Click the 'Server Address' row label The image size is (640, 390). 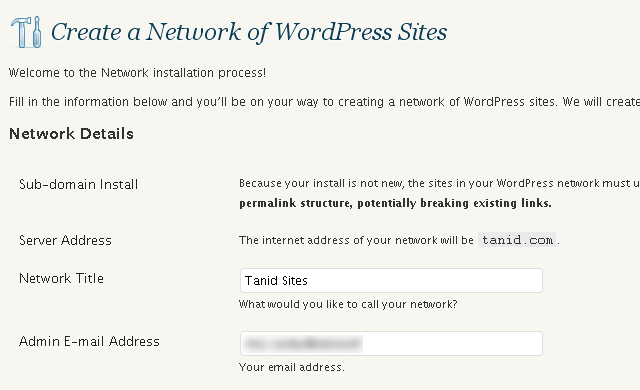pos(65,240)
